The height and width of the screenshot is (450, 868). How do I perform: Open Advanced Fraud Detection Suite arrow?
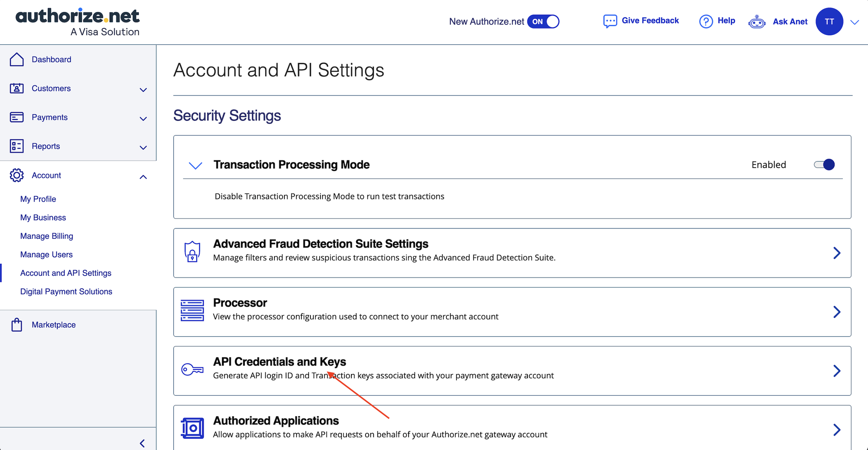pyautogui.click(x=837, y=253)
